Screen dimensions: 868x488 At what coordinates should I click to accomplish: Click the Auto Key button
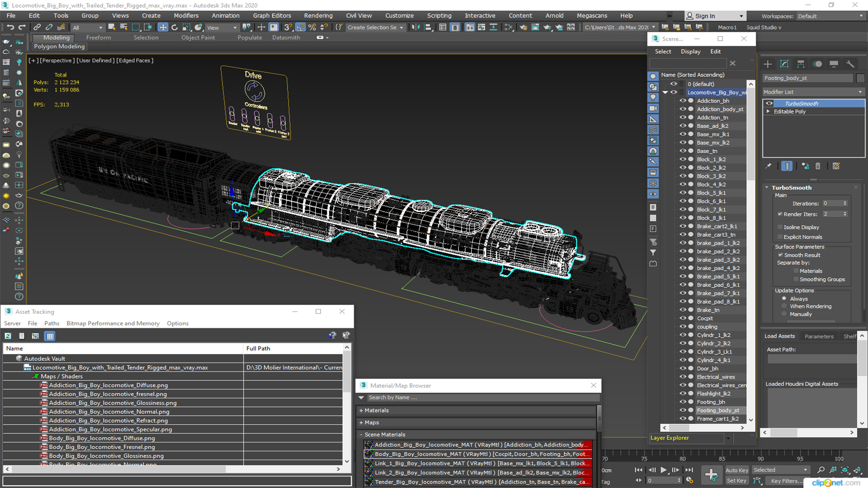point(737,470)
